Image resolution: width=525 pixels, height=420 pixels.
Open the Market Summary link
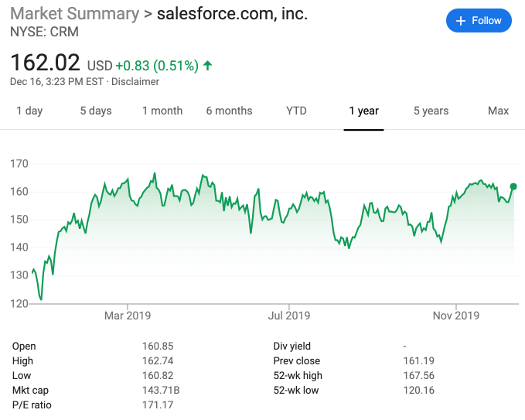74,15
